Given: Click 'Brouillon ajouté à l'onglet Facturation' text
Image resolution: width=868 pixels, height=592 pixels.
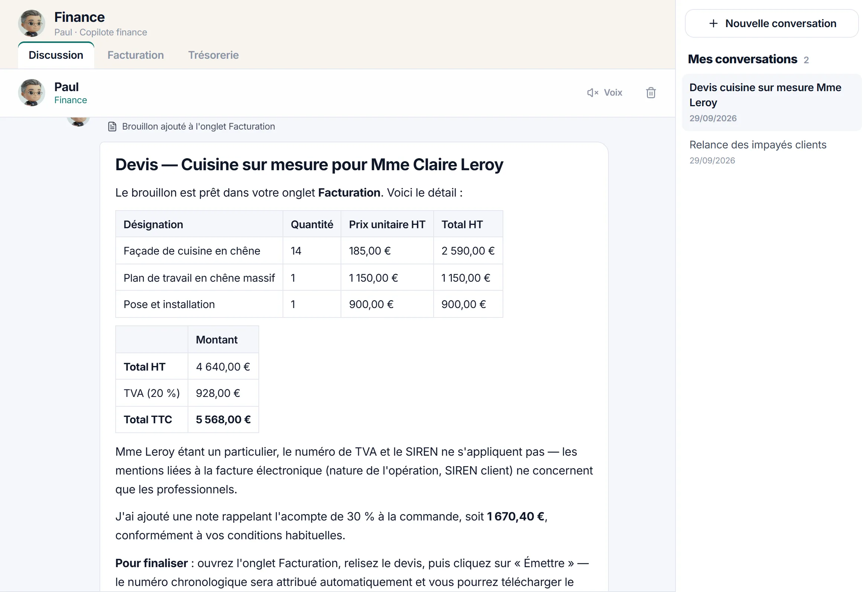Looking at the screenshot, I should (198, 127).
